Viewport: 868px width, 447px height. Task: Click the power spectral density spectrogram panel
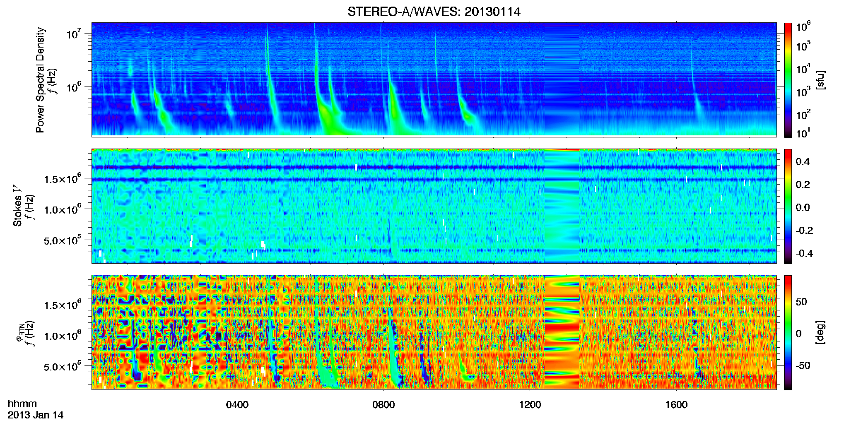[x=434, y=79]
